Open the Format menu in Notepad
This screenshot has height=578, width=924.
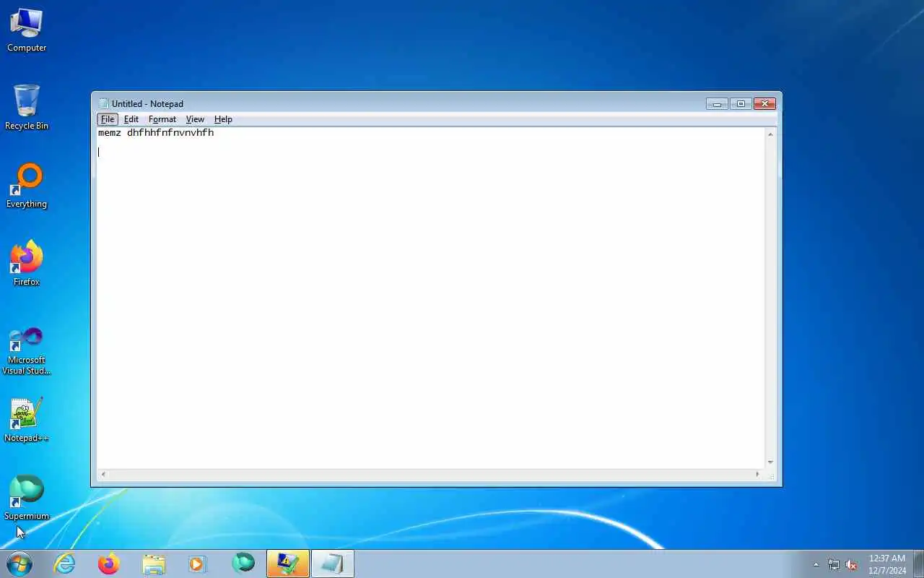pos(162,119)
